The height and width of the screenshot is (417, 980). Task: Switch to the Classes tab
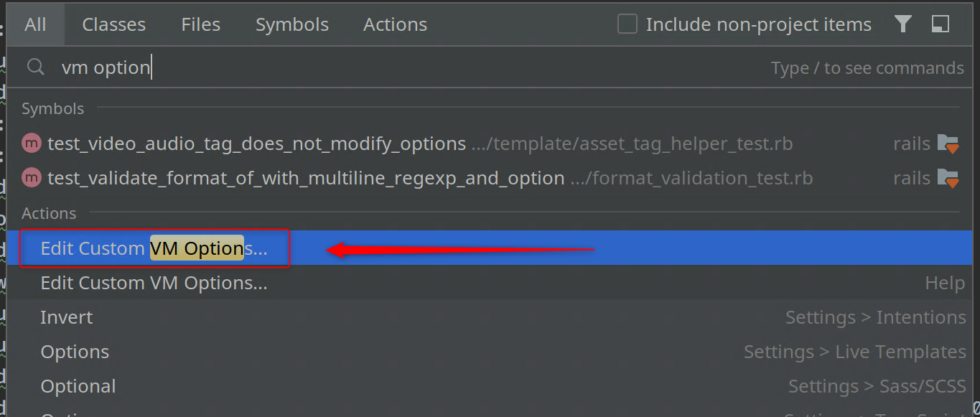[113, 24]
